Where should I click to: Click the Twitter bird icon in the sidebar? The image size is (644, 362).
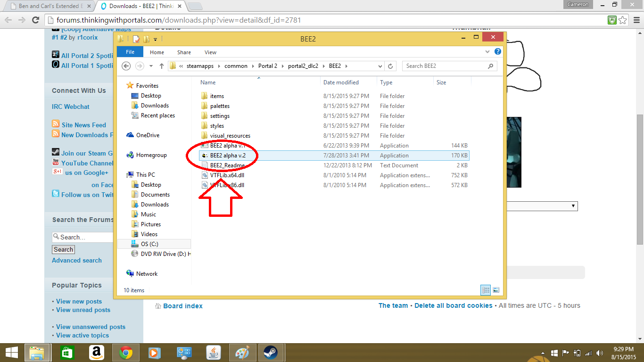[x=56, y=194]
